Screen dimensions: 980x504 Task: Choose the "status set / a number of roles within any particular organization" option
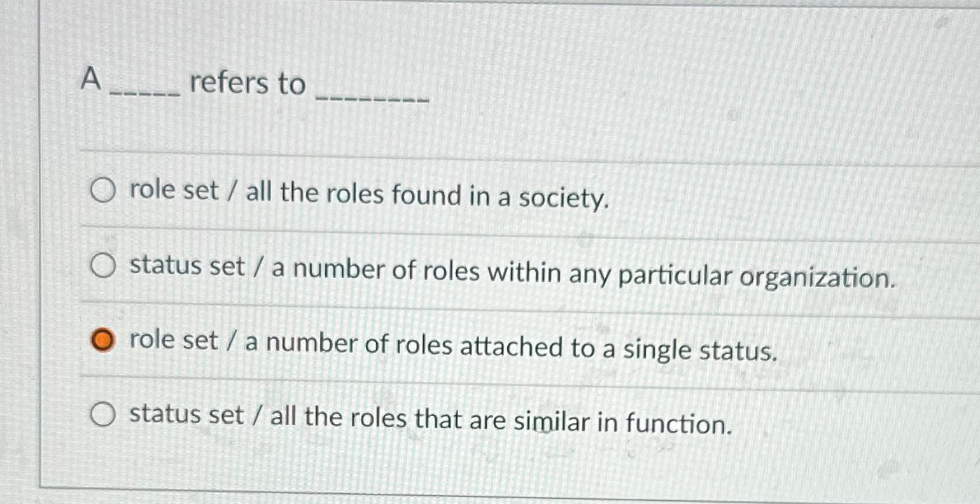point(102,265)
